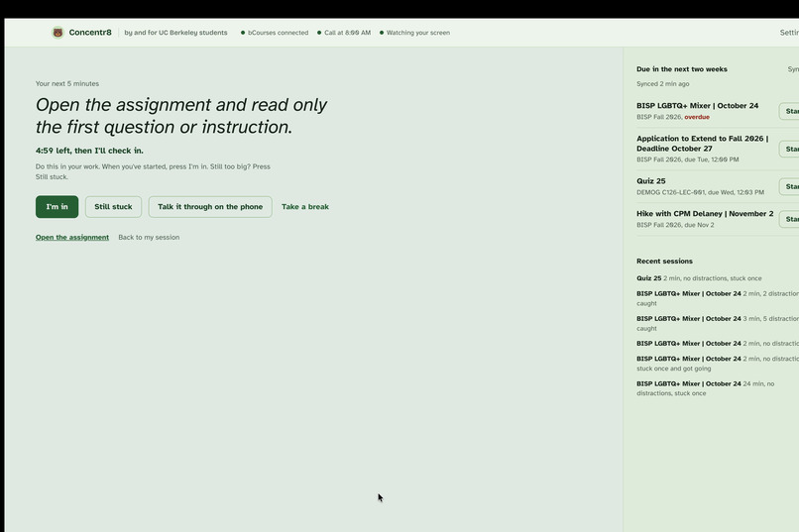The image size is (799, 532).
Task: Click Take a break
Action: (305, 207)
